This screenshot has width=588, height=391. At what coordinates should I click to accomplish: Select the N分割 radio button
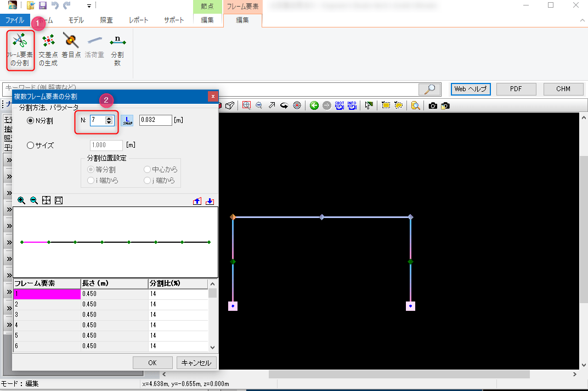pos(31,120)
